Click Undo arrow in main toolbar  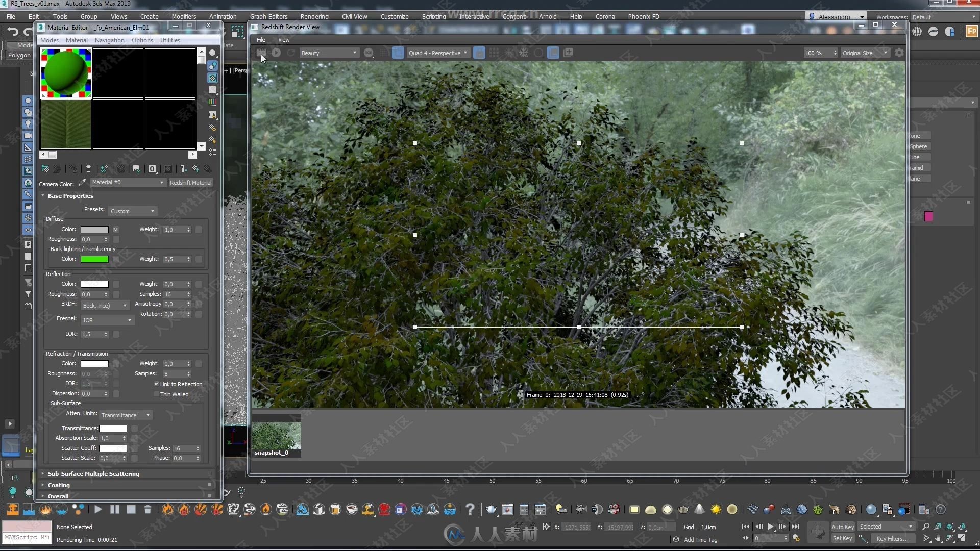click(x=13, y=32)
